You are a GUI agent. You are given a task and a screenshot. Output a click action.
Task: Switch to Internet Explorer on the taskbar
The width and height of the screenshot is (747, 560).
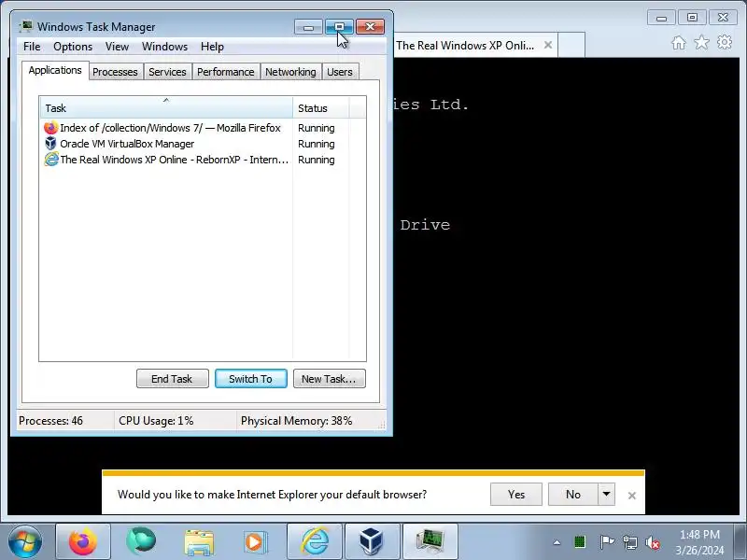click(x=315, y=541)
